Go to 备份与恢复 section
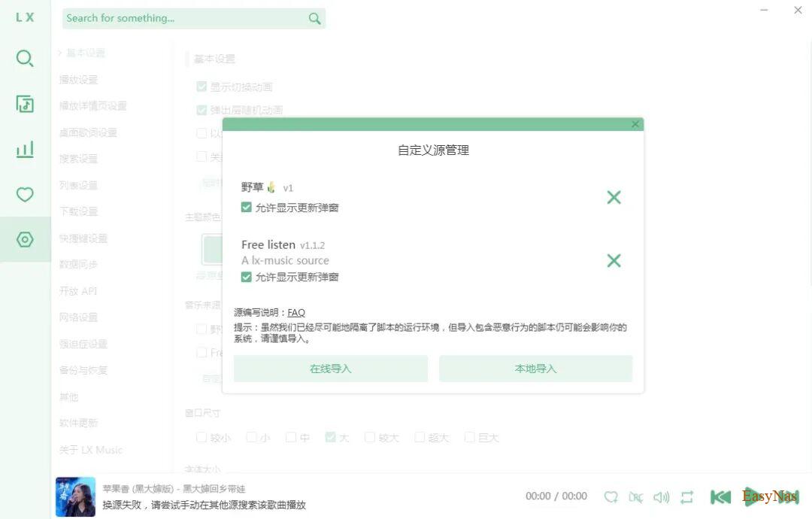Viewport: 812px width, 519px height. tap(83, 370)
